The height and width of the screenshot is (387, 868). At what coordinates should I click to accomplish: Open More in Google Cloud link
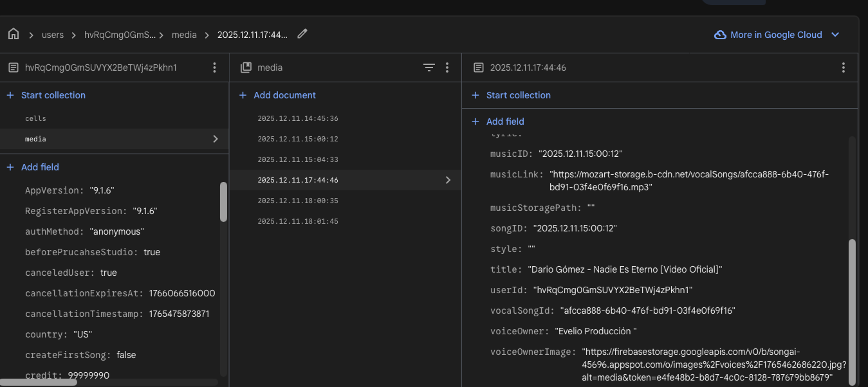coord(776,35)
